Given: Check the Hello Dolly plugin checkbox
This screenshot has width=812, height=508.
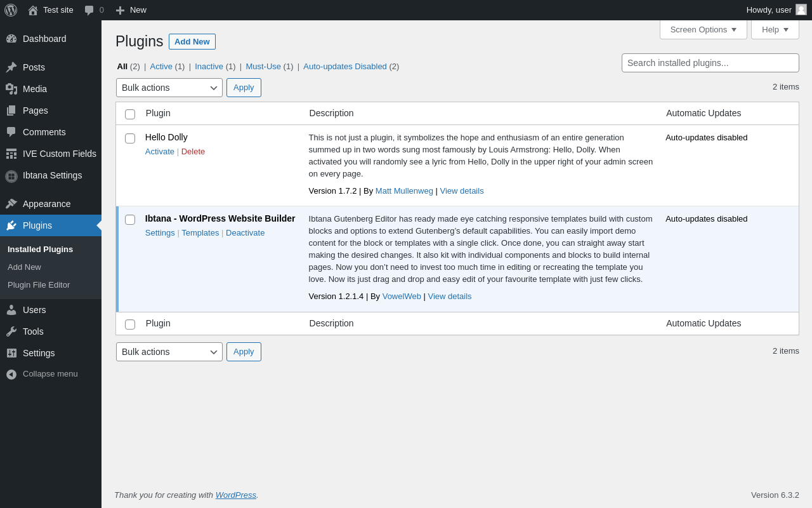Looking at the screenshot, I should [x=130, y=138].
